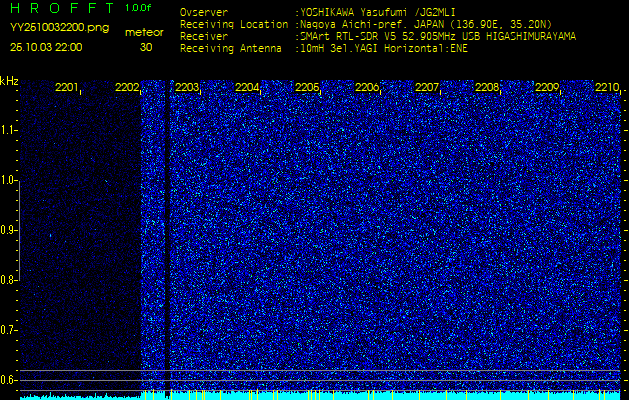Click the file name YY2510032200.png
629x400 pixels.
point(59,28)
